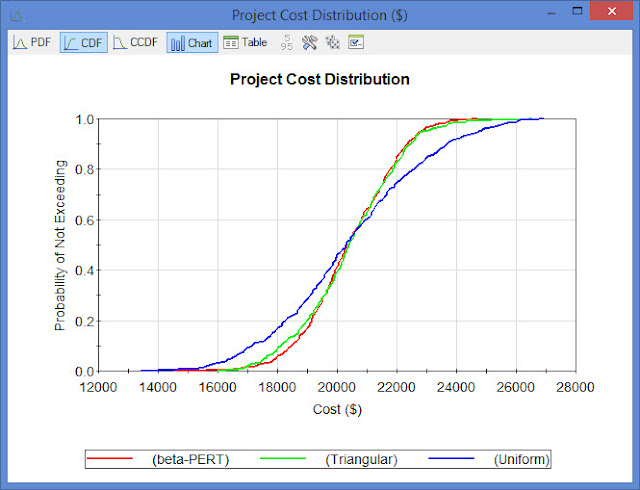Viewport: 640px width, 490px height.
Task: Select the (Uniform) legend label
Action: click(521, 459)
